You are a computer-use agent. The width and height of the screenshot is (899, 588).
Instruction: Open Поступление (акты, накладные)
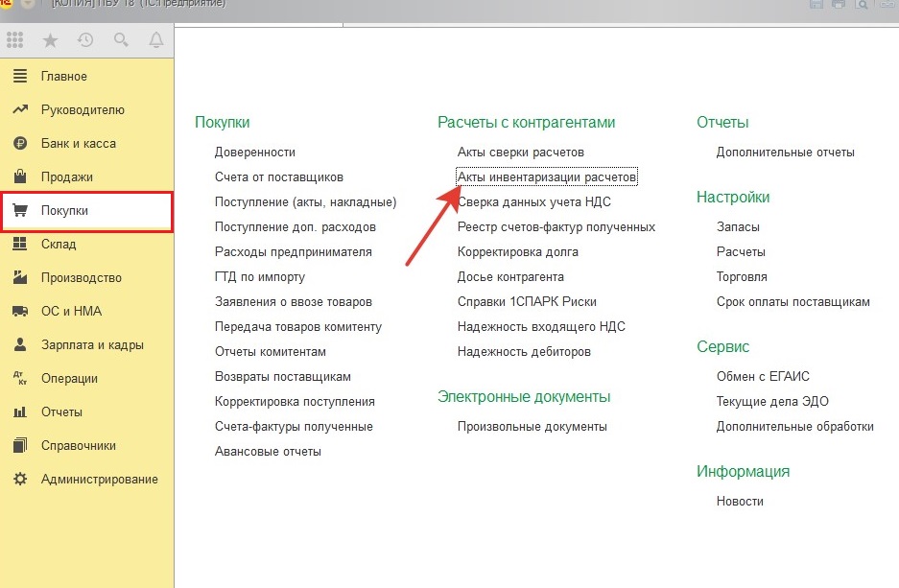(x=305, y=202)
